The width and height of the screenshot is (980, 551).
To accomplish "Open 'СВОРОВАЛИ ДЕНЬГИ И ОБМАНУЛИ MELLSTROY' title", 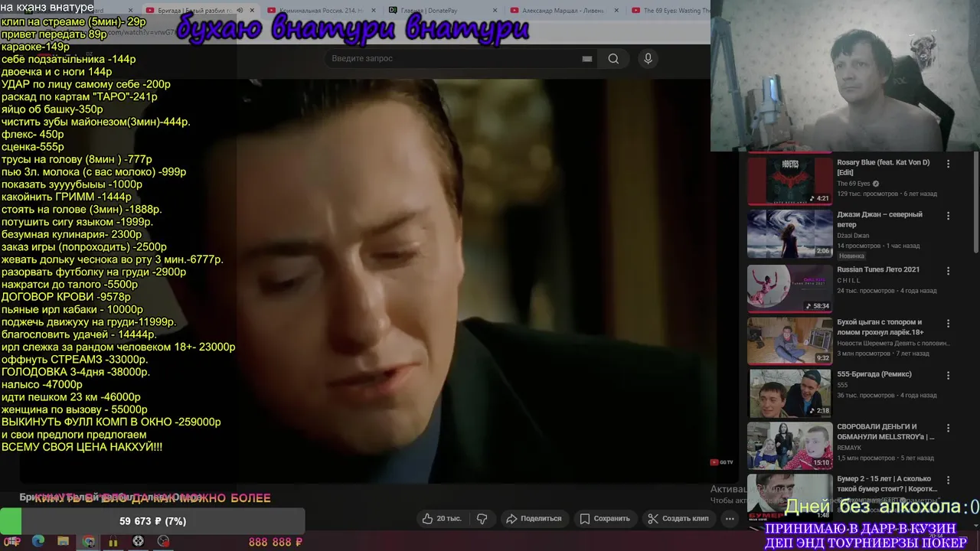I will coord(886,432).
